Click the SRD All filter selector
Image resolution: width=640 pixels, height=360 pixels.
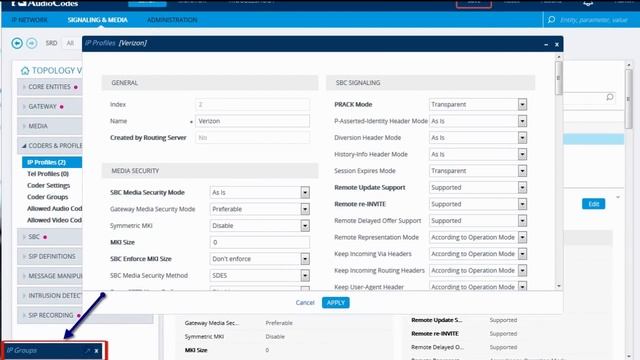[70, 43]
